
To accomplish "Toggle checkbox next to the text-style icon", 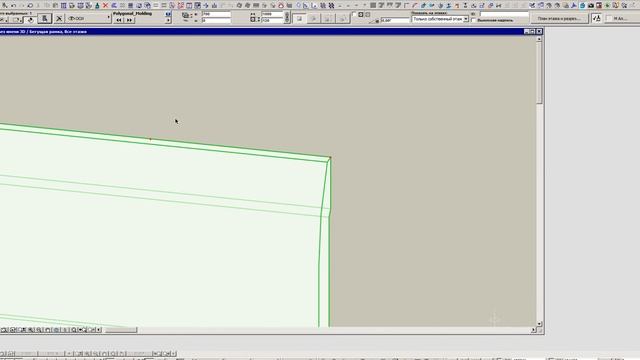I will pyautogui.click(x=609, y=18).
